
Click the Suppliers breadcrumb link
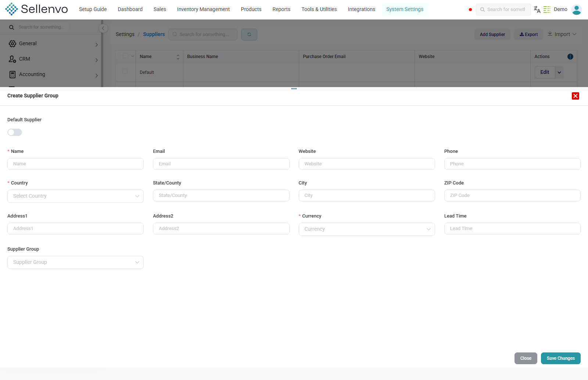pyautogui.click(x=154, y=34)
